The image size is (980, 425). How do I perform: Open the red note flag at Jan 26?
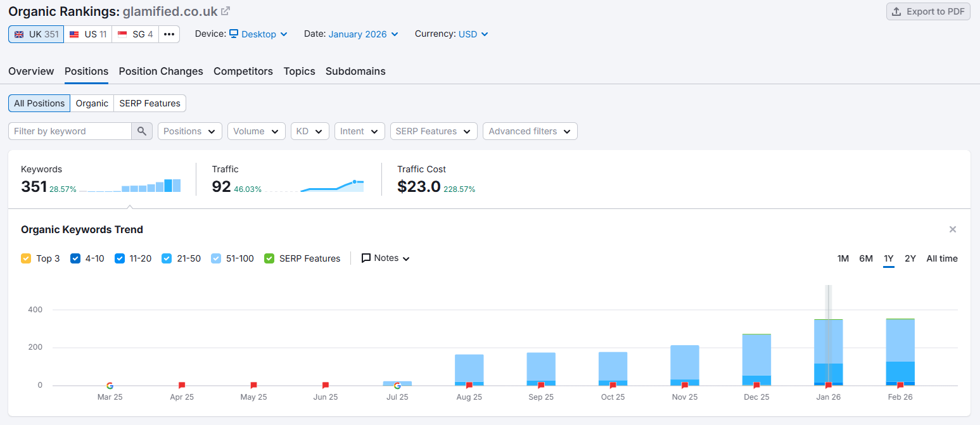coord(829,385)
